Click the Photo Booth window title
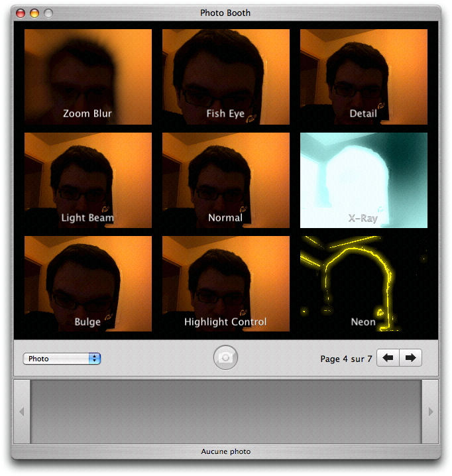 coord(225,13)
